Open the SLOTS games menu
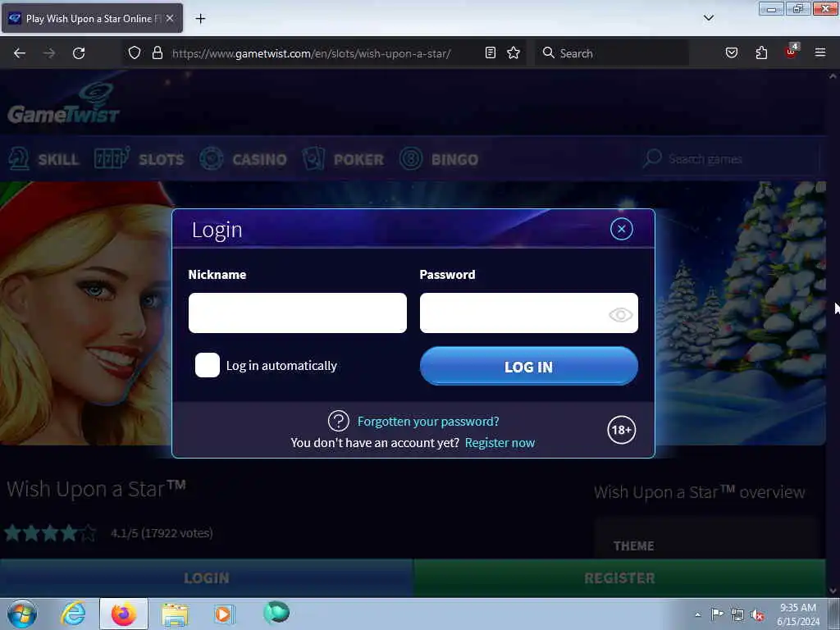The image size is (840, 630). coord(139,159)
